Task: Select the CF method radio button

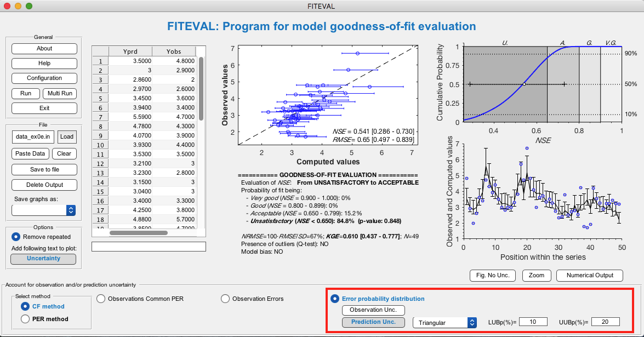Action: (x=25, y=306)
